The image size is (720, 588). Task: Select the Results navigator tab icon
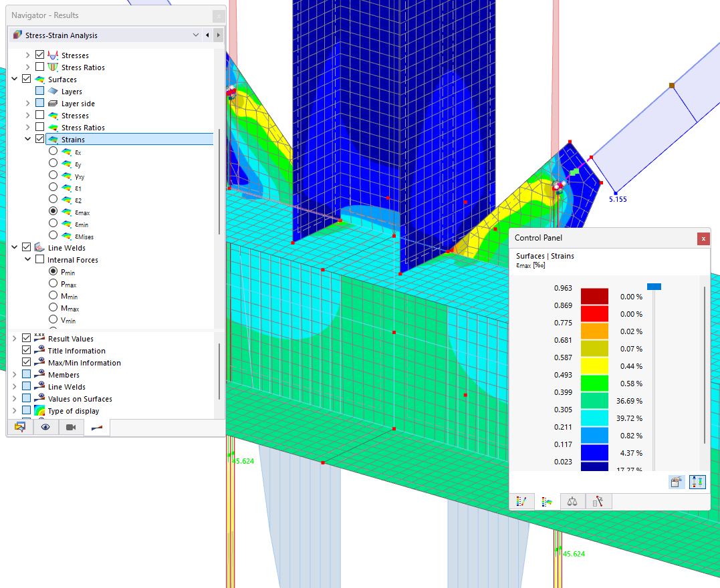(x=96, y=426)
